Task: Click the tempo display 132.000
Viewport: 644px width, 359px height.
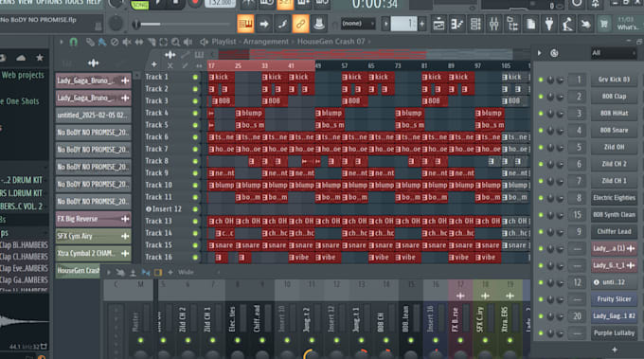Action: [220, 3]
